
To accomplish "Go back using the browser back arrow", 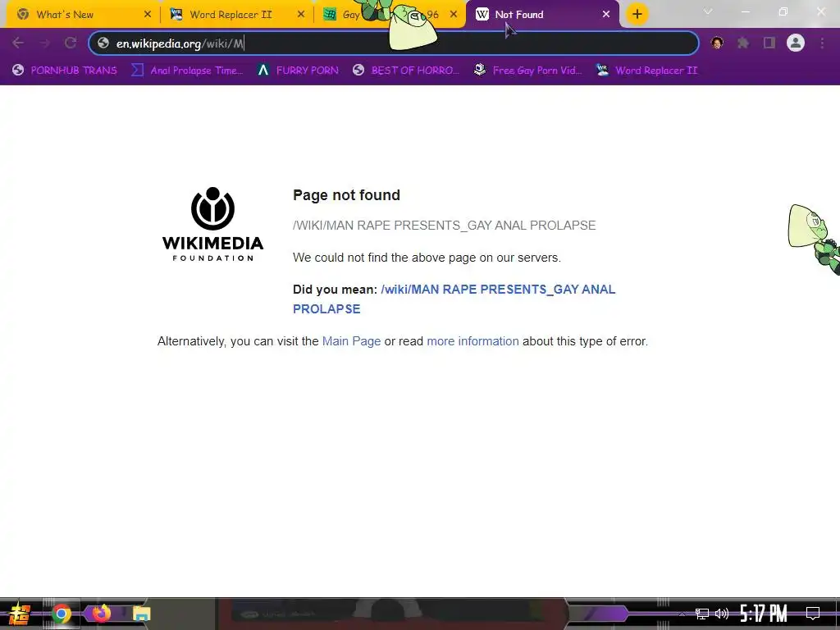I will [x=18, y=43].
